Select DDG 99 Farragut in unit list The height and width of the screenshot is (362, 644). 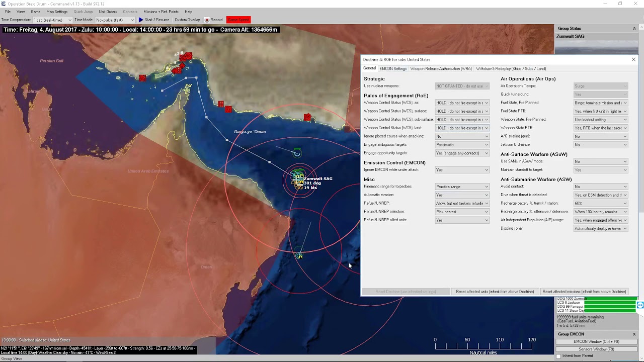(570, 307)
